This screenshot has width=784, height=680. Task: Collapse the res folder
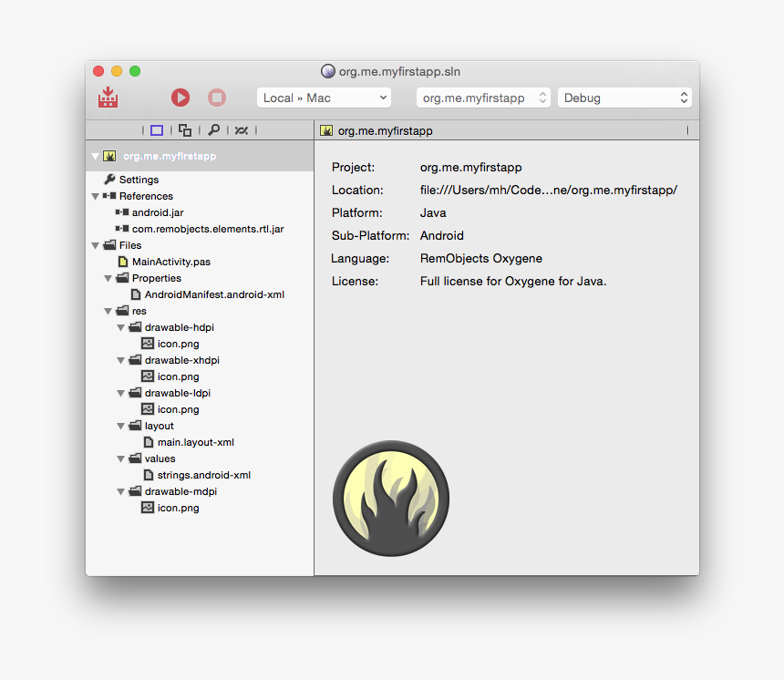(x=108, y=312)
